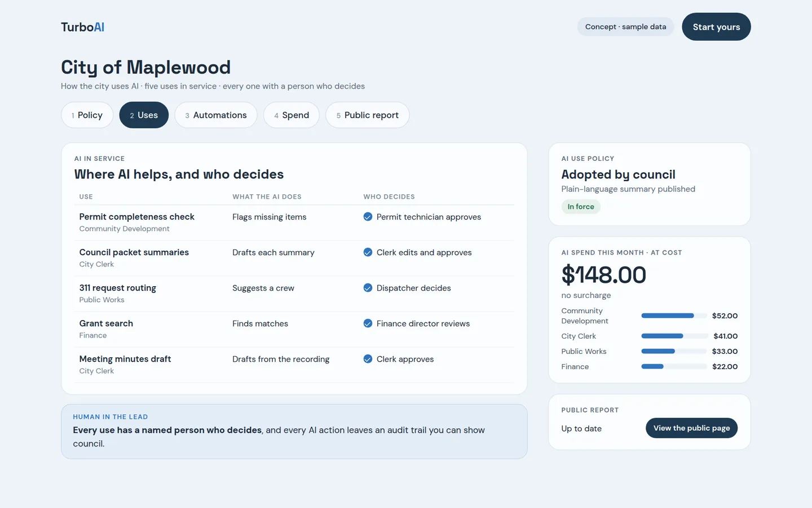The image size is (812, 508).
Task: Click Suggests a crew text
Action: click(x=263, y=288)
